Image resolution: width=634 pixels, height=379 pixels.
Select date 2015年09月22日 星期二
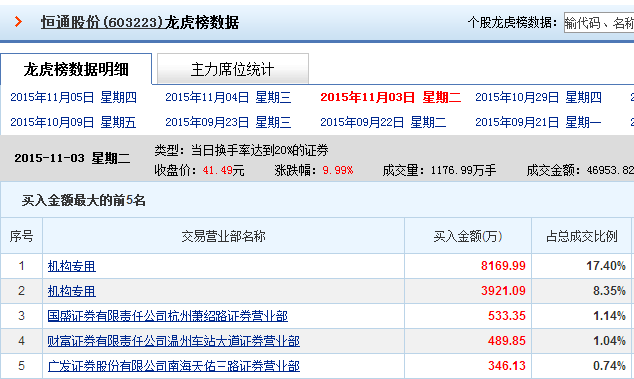click(x=383, y=122)
